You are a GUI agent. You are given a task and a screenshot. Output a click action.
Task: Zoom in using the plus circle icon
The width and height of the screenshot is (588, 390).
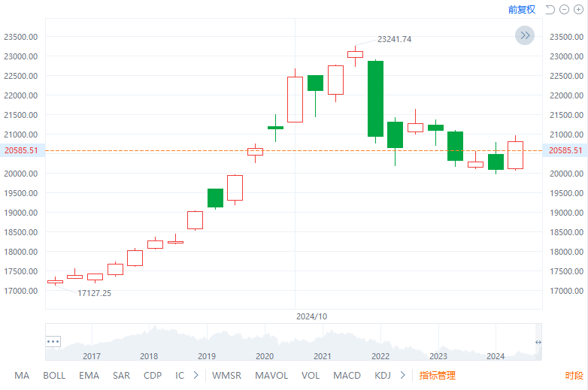[578, 10]
